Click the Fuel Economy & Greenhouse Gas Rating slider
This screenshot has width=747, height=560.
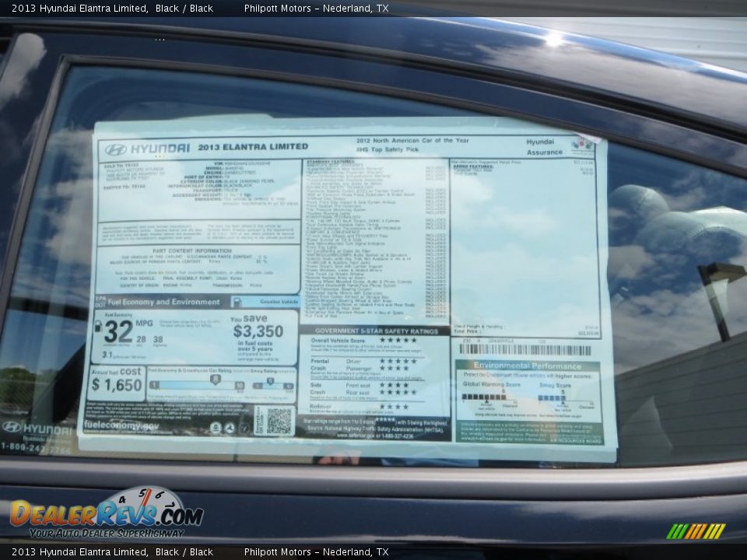click(x=197, y=385)
